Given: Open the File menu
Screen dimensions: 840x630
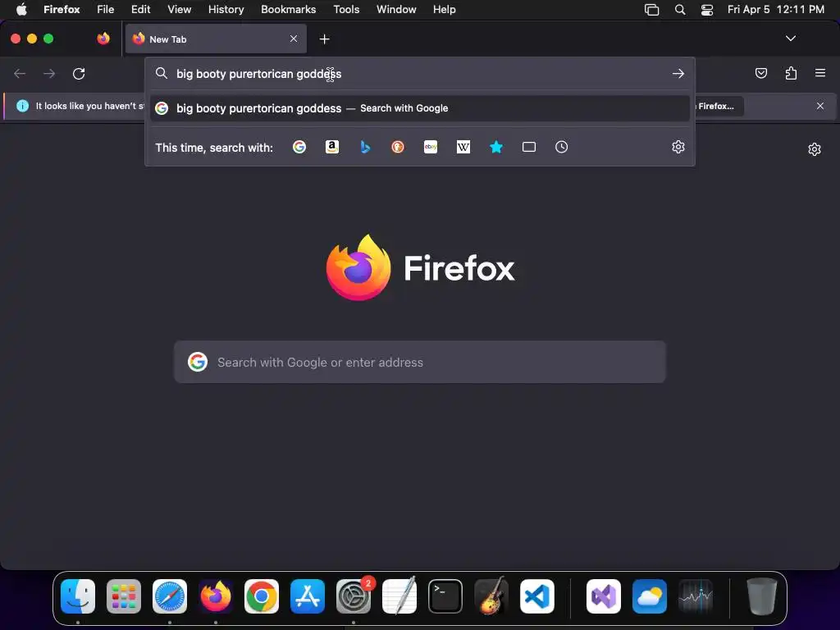Looking at the screenshot, I should click(x=106, y=10).
